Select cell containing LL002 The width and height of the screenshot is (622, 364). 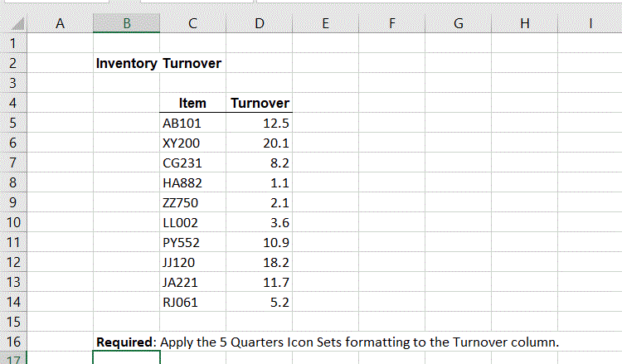pos(192,222)
